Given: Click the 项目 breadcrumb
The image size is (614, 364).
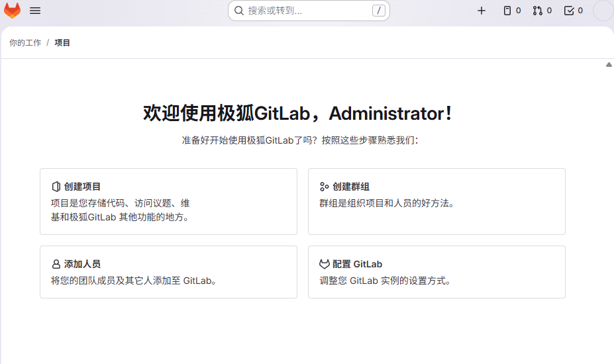Looking at the screenshot, I should [62, 42].
